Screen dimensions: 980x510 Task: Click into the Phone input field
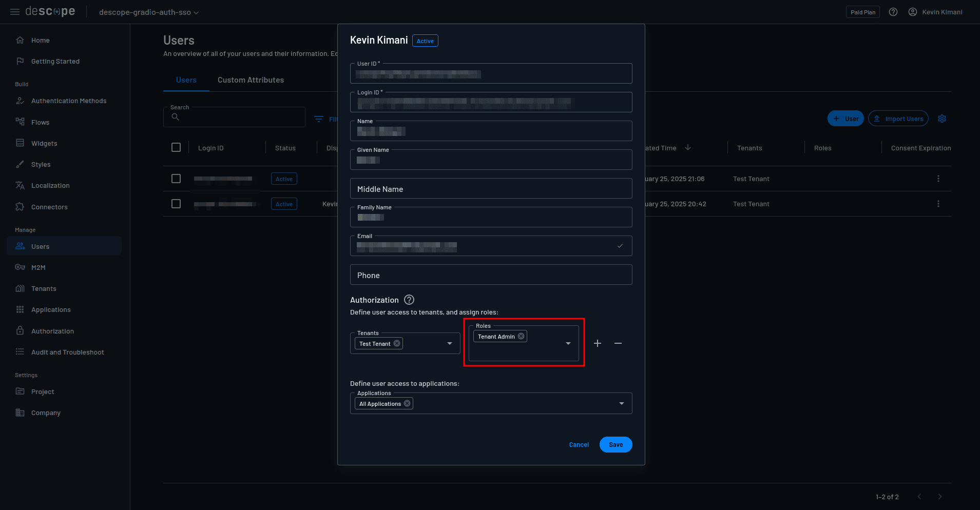coord(491,275)
